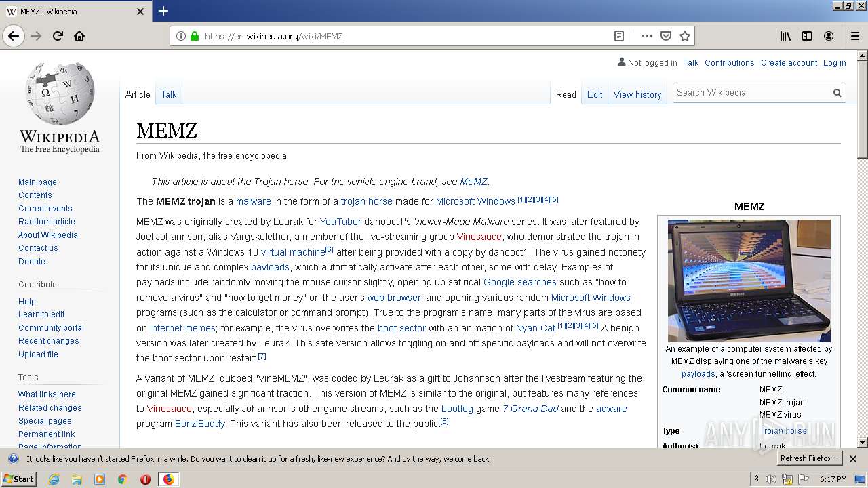Follow the BonziBuddy link
Viewport: 868px width, 488px height.
pos(200,424)
